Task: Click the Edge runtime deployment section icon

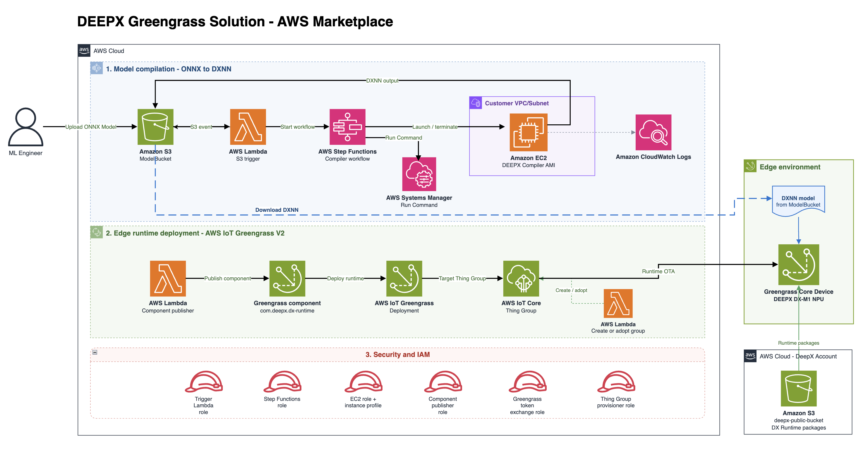Action: coord(96,232)
